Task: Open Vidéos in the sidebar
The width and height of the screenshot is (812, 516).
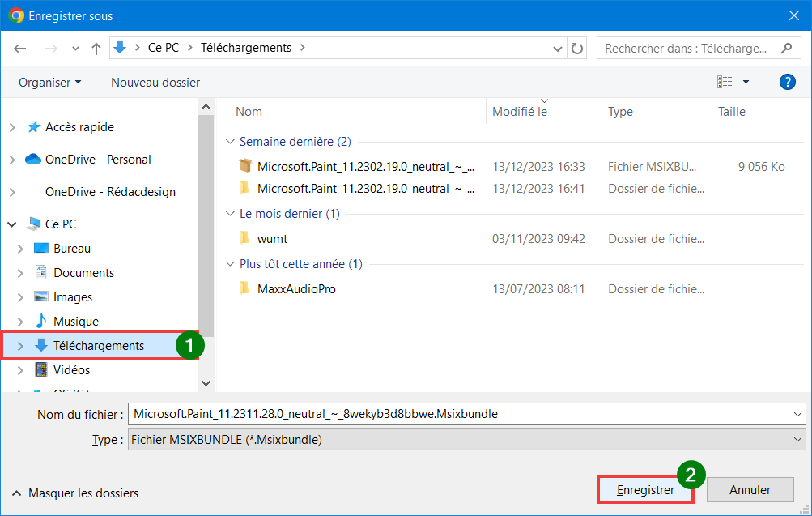Action: 71,370
